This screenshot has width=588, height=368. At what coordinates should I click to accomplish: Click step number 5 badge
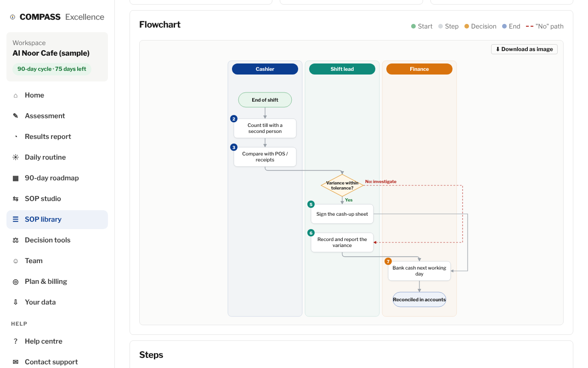click(x=311, y=204)
